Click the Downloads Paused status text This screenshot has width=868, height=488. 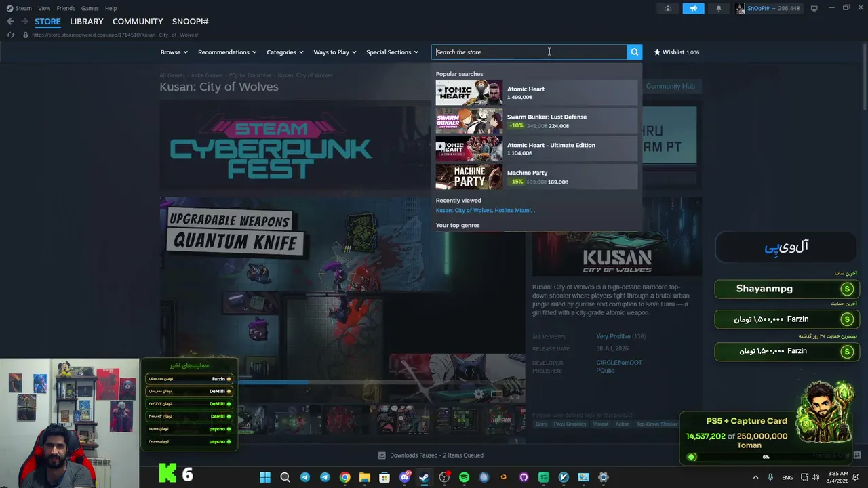437,455
